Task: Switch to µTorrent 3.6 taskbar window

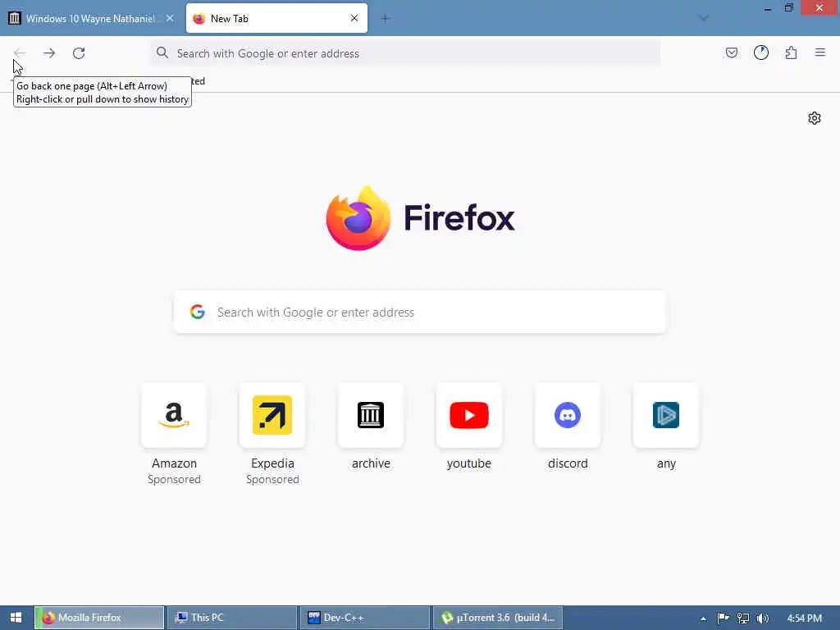Action: (x=498, y=618)
